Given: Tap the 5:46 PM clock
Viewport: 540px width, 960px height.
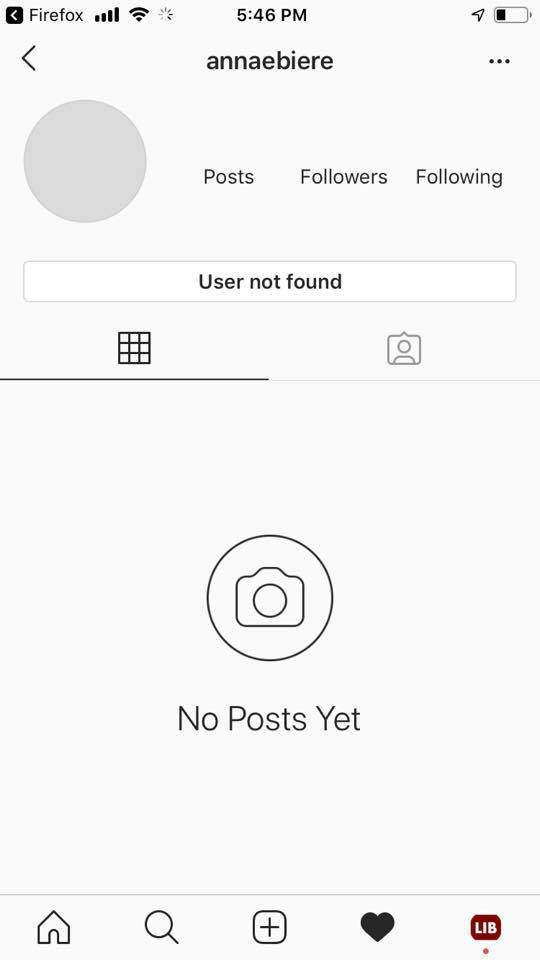Looking at the screenshot, I should click(x=272, y=15).
